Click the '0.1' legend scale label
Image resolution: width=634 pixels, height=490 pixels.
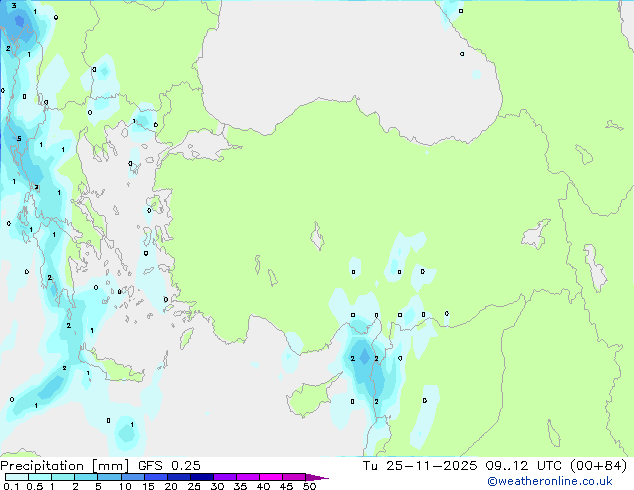11,486
